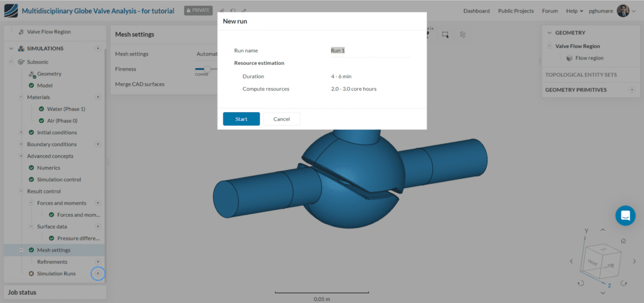This screenshot has height=303, width=644.
Task: Click the user profile avatar
Action: pyautogui.click(x=623, y=11)
